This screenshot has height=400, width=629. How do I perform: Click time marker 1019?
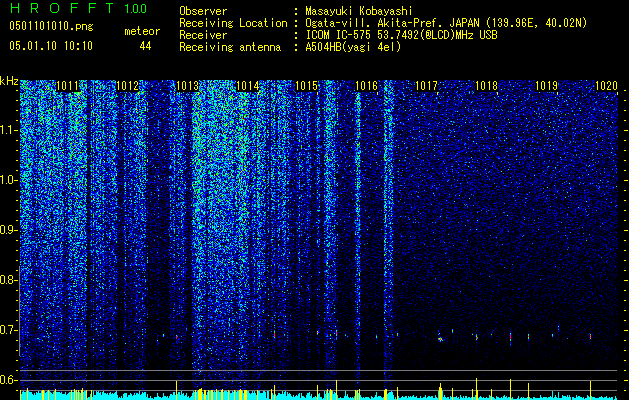(x=546, y=86)
